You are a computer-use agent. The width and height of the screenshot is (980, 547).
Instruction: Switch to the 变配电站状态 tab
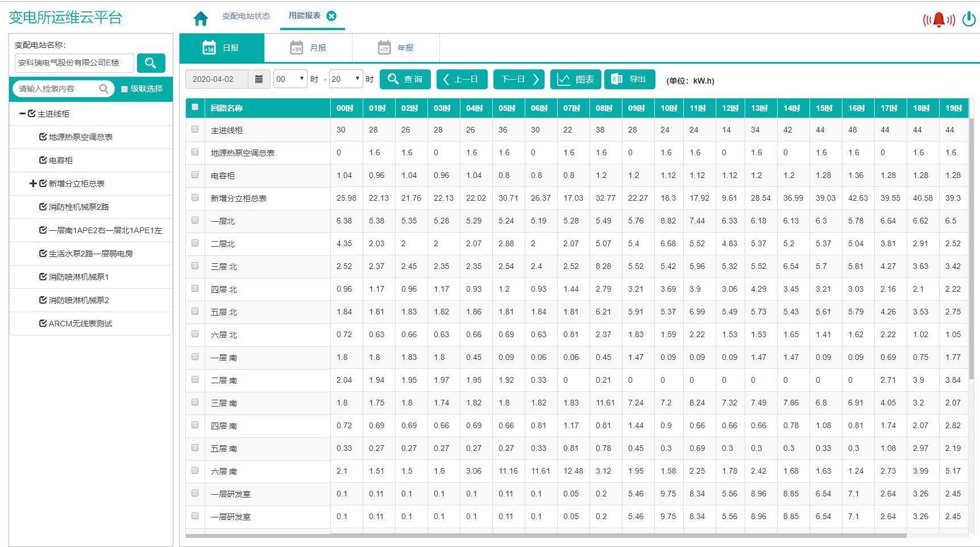[246, 16]
